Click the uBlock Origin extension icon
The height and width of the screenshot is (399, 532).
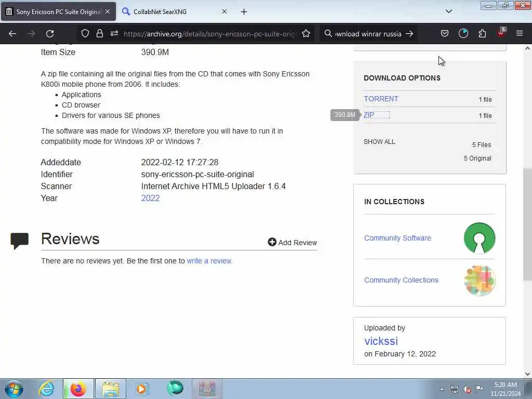point(501,33)
